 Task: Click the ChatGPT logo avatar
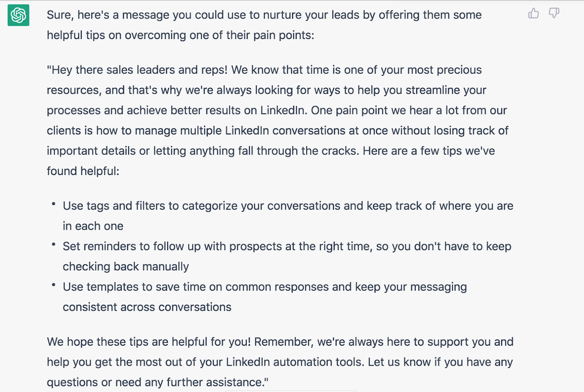pos(18,15)
